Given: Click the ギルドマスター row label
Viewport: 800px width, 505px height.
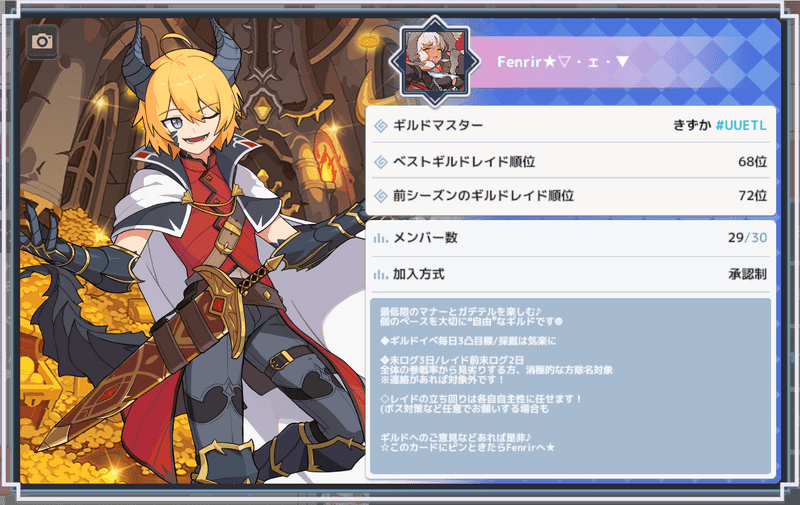Looking at the screenshot, I should 438,125.
